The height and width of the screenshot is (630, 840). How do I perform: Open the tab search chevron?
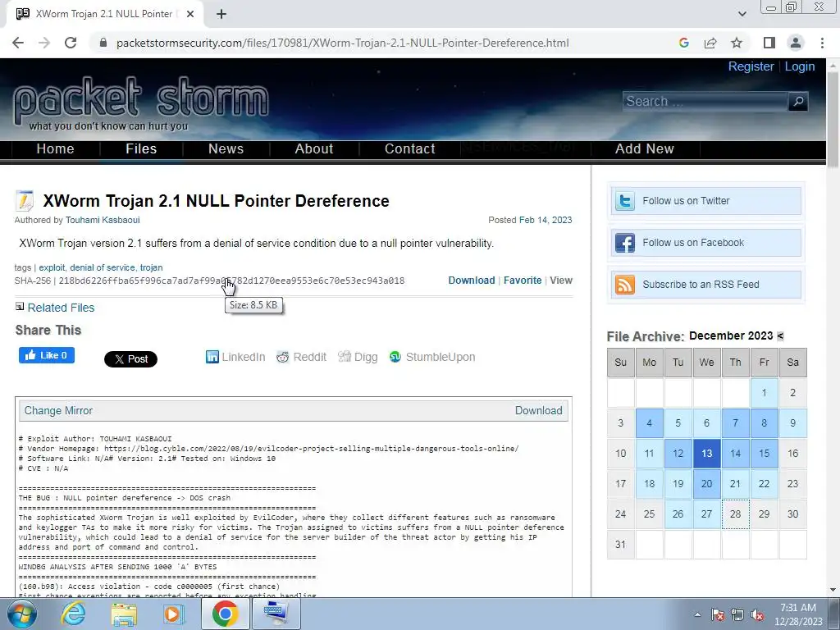742,15
